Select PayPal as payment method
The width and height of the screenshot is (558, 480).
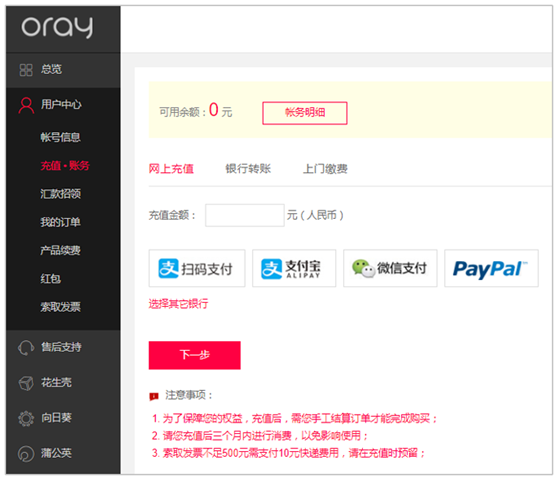coord(491,268)
